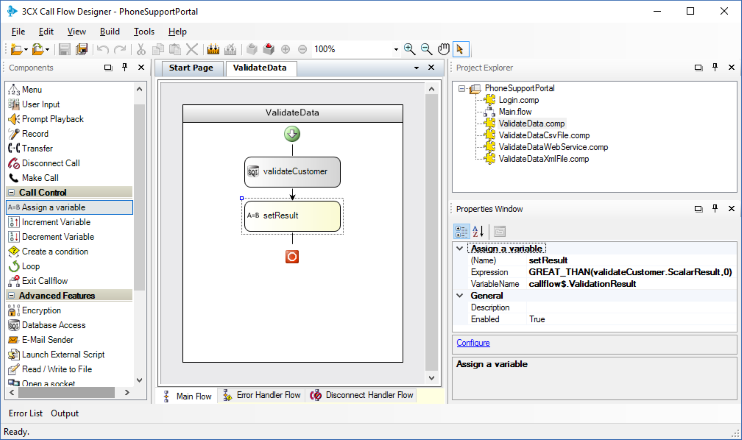The image size is (742, 440).
Task: Open the document tabs list dropdown
Action: coord(416,68)
